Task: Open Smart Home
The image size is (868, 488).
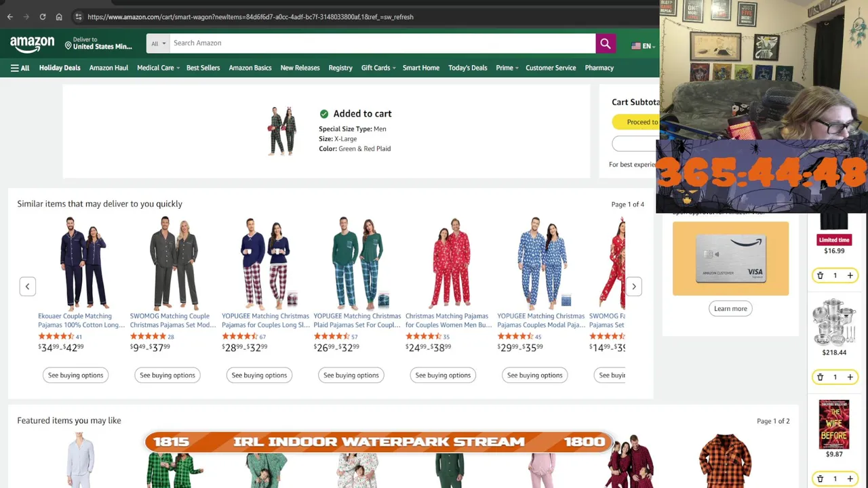Action: pos(421,68)
